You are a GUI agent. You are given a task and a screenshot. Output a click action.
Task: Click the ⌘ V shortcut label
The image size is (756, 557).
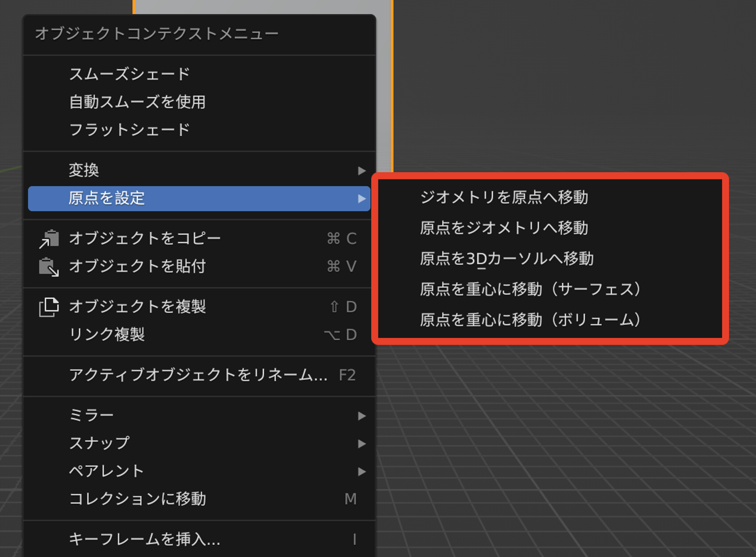click(x=342, y=267)
